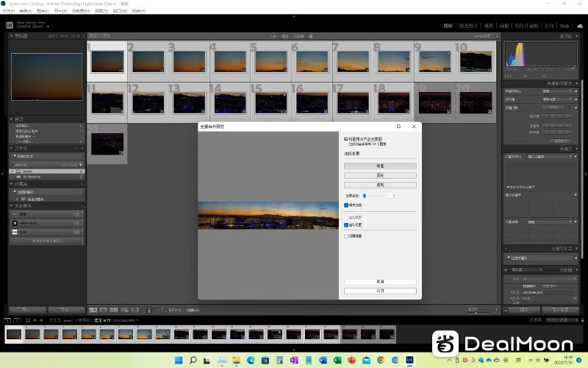This screenshot has height=368, width=588.
Task: Switch to Loupe view icon in toolbar
Action: point(103,310)
